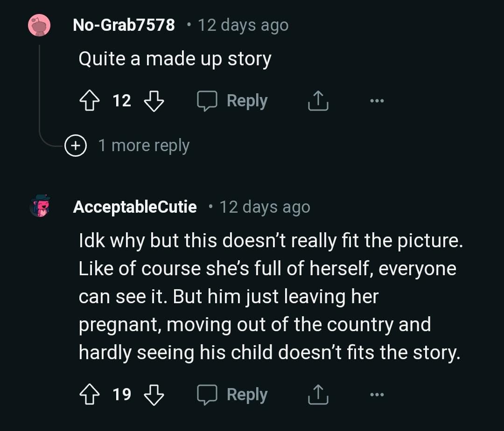Click AcceptableCutie's avatar
Image resolution: width=504 pixels, height=431 pixels.
click(x=40, y=206)
